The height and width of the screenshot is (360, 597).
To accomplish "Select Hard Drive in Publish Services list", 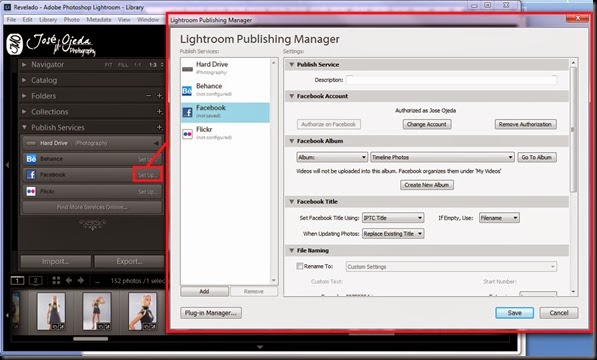I will point(225,68).
